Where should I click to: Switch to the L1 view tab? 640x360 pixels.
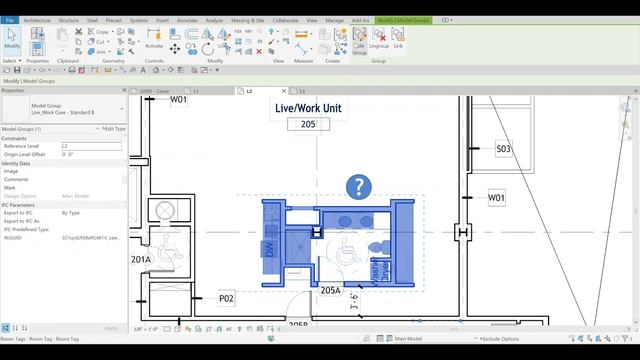(196, 91)
